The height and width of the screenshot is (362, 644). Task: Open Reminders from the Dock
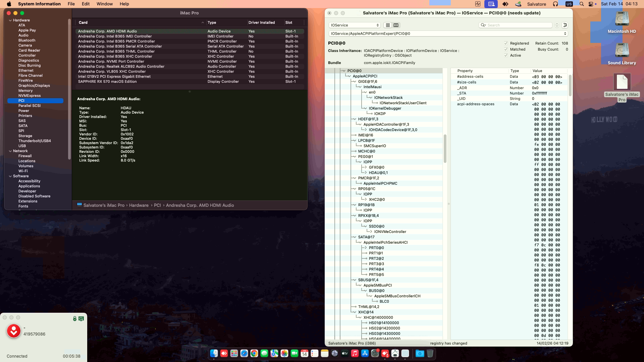coord(315,353)
